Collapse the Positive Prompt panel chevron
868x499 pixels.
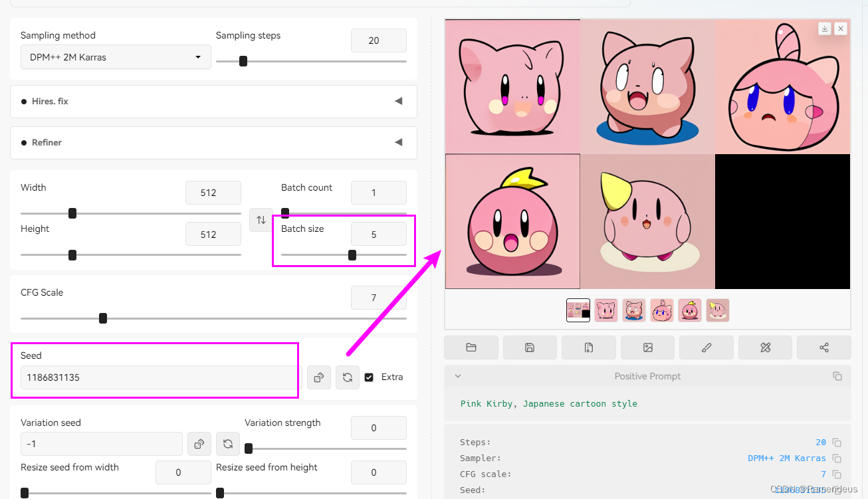(457, 376)
